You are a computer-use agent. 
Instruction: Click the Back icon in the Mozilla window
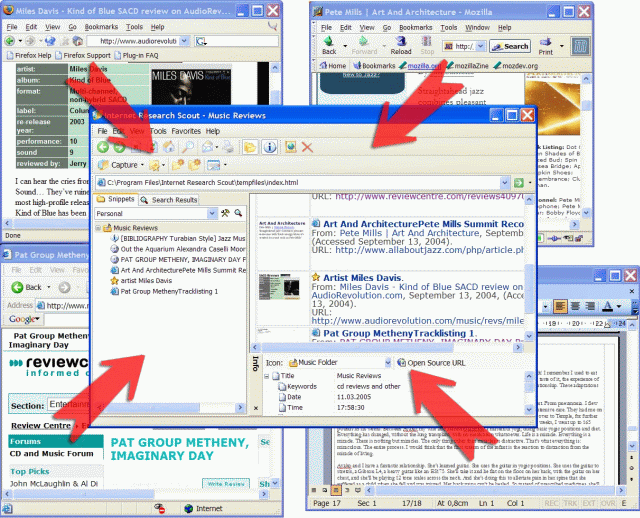(x=329, y=46)
